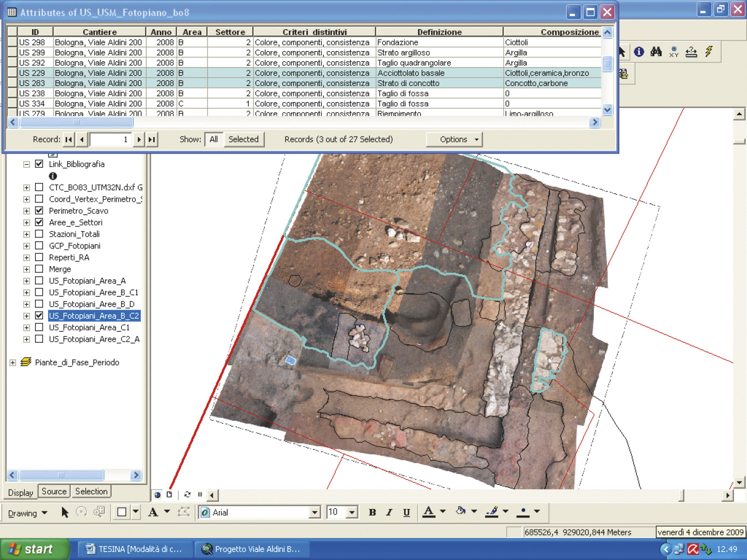Switch to Data View globe icon

click(158, 495)
